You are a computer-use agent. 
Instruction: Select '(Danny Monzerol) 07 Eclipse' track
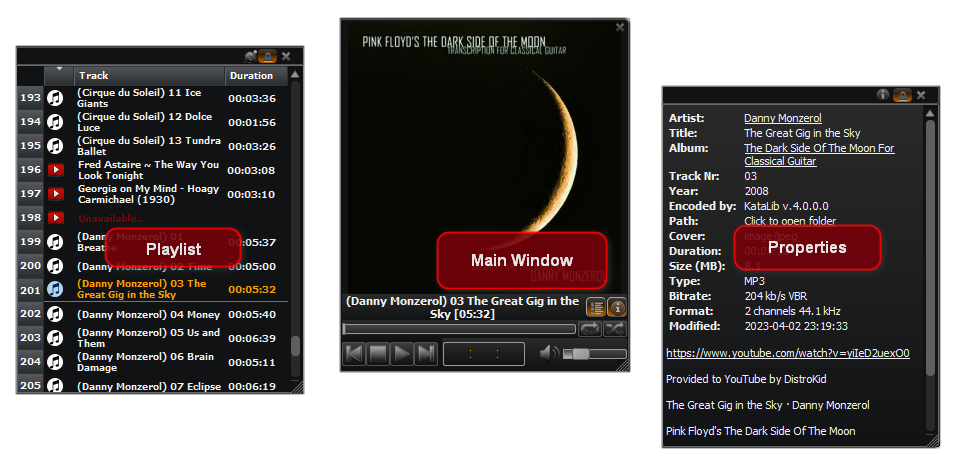(x=150, y=386)
